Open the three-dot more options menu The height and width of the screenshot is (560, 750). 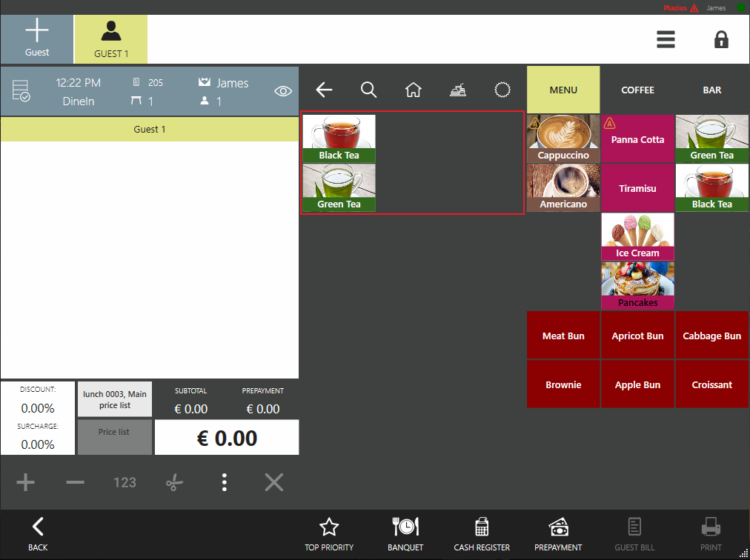(x=224, y=483)
